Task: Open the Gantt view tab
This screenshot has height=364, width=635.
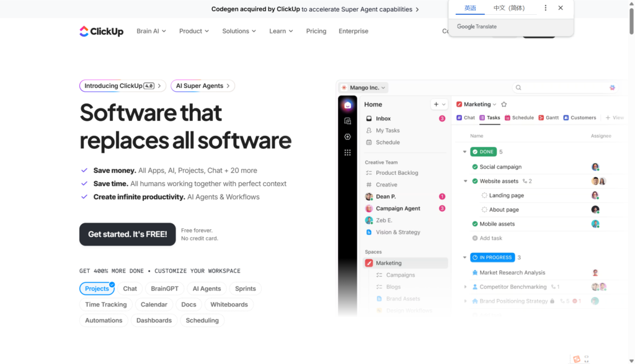Action: point(548,117)
